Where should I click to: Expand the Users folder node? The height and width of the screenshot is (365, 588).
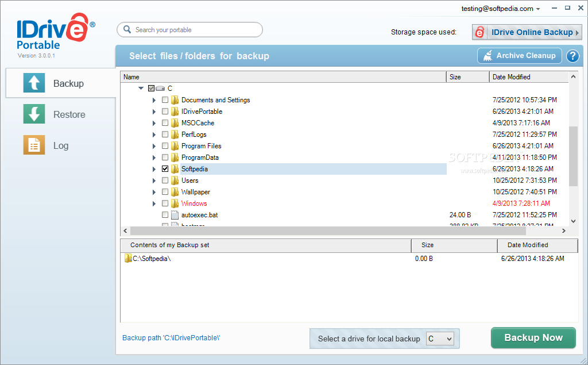point(154,180)
